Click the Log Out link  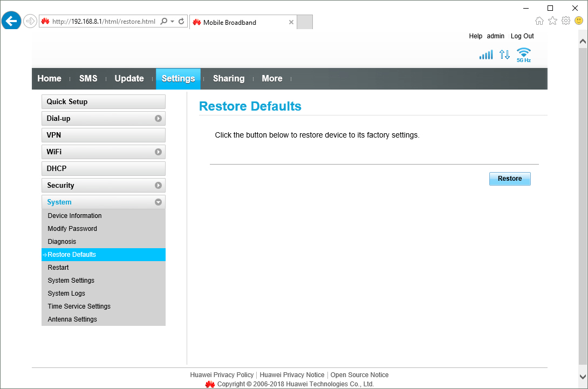[522, 36]
